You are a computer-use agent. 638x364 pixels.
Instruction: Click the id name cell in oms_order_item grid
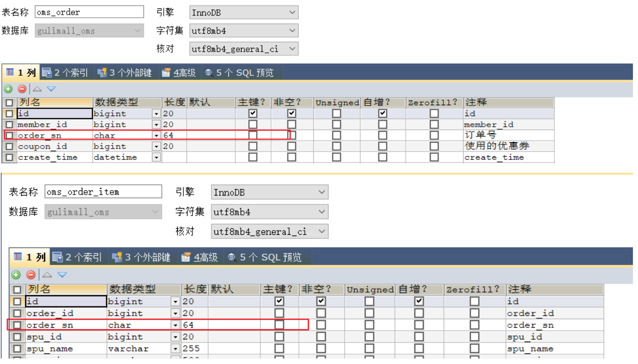pyautogui.click(x=66, y=302)
